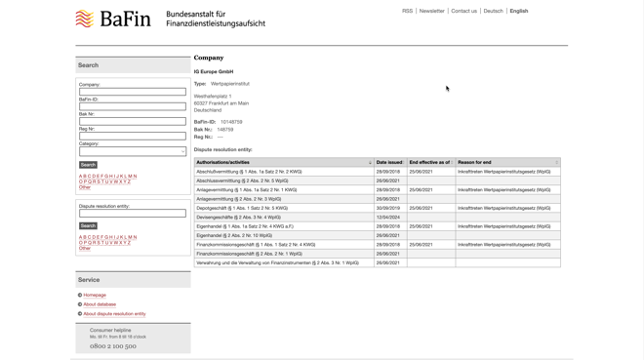Click Other below the dispute resolution alphabet
The width and height of the screenshot is (644, 360).
85,249
